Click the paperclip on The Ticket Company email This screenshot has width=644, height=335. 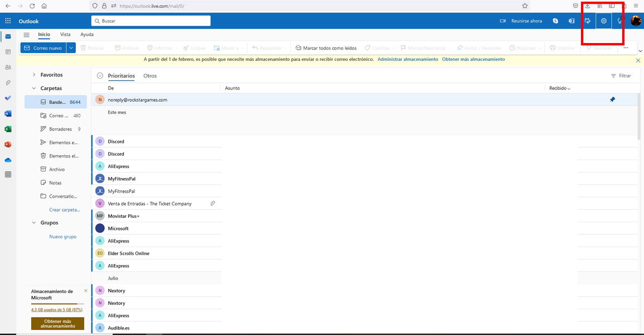click(213, 203)
